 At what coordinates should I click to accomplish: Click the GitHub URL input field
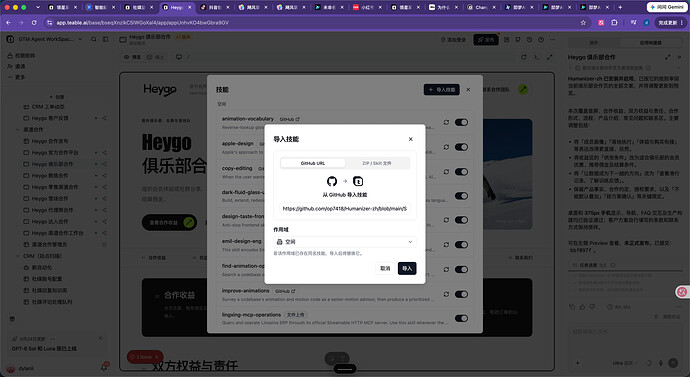pos(345,209)
